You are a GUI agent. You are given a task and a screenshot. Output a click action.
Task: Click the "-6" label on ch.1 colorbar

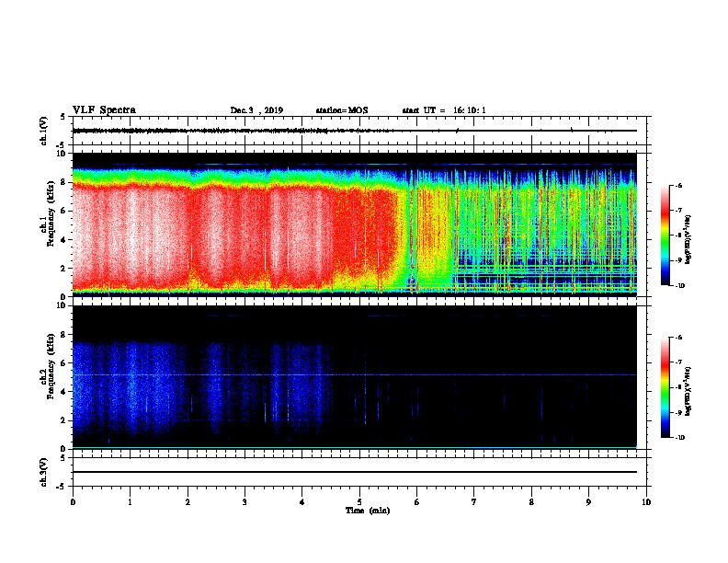pos(678,185)
